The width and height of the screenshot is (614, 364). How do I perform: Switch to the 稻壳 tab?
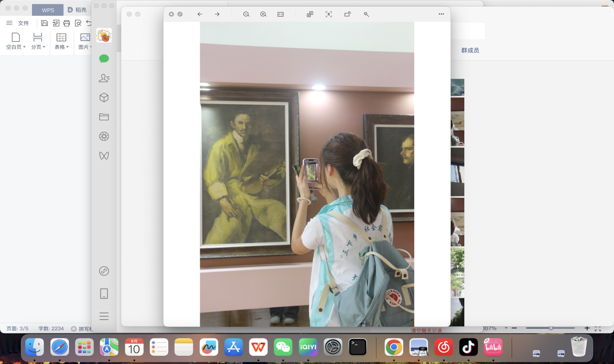77,10
